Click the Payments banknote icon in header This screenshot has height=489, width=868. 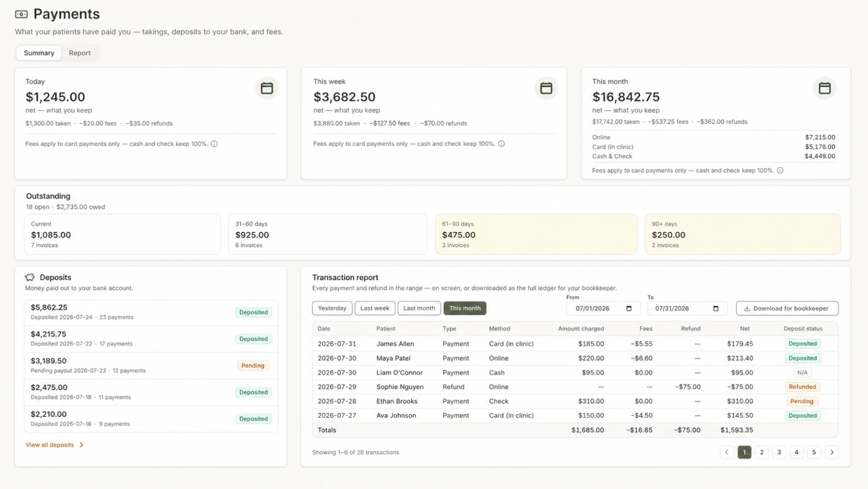click(x=21, y=14)
